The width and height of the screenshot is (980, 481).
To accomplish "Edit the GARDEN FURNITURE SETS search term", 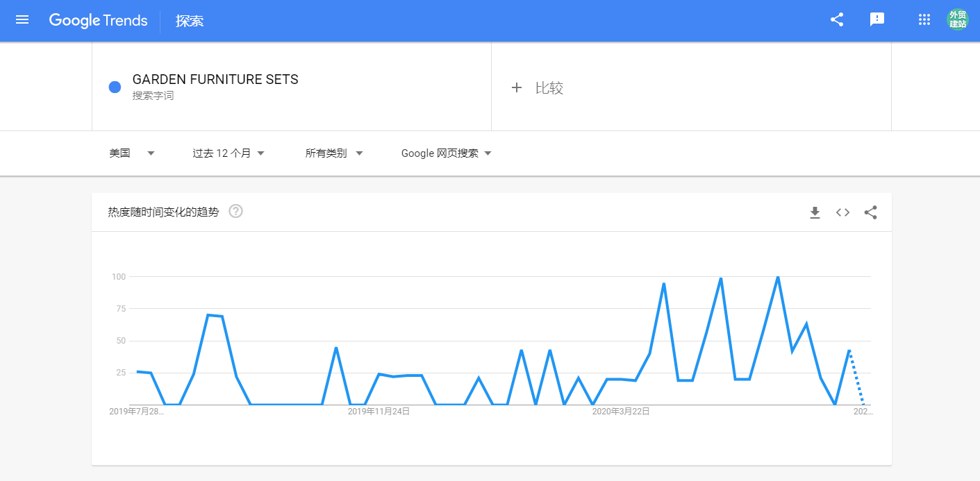I will coord(215,80).
